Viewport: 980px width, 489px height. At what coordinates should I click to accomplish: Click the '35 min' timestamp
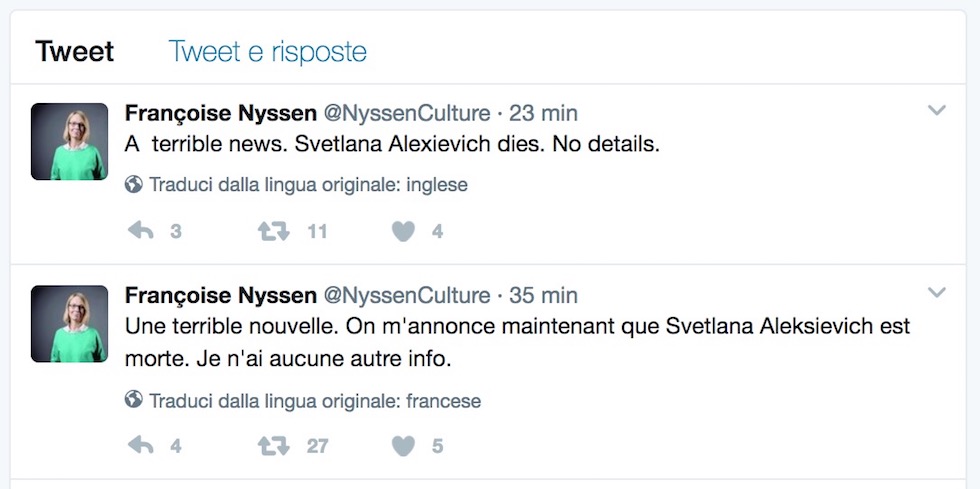(544, 296)
